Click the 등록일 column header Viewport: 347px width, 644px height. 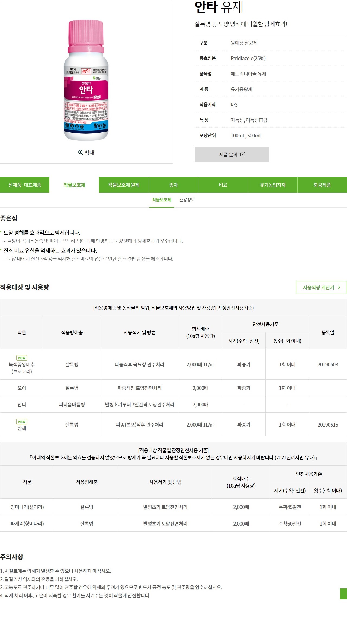pyautogui.click(x=328, y=332)
